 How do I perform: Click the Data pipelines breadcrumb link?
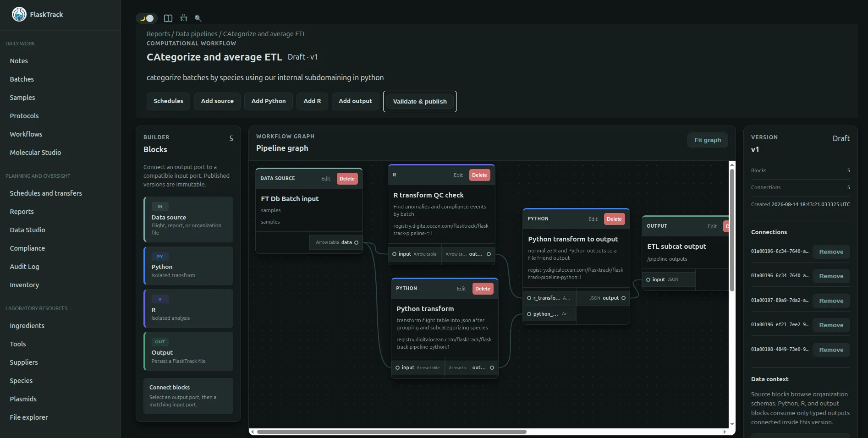pyautogui.click(x=197, y=34)
